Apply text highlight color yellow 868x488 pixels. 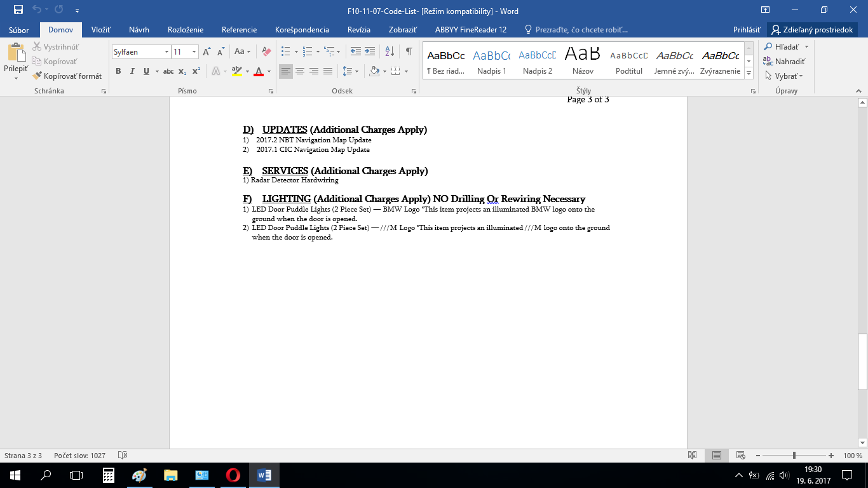coord(236,71)
